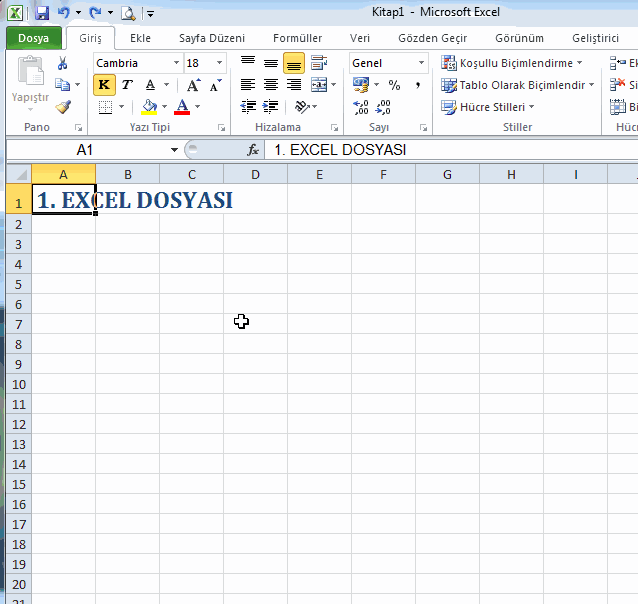Paste with the Yapıştır clipboard icon
The height and width of the screenshot is (604, 638).
[30, 71]
